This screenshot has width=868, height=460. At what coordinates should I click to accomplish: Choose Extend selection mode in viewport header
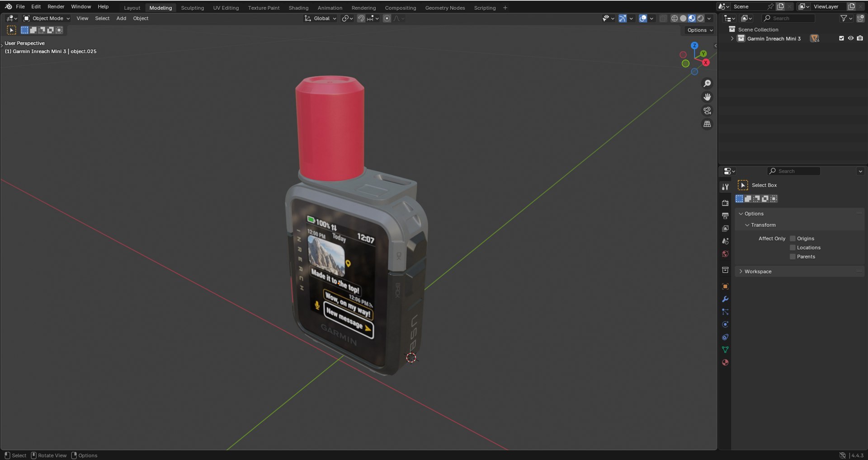coord(33,30)
